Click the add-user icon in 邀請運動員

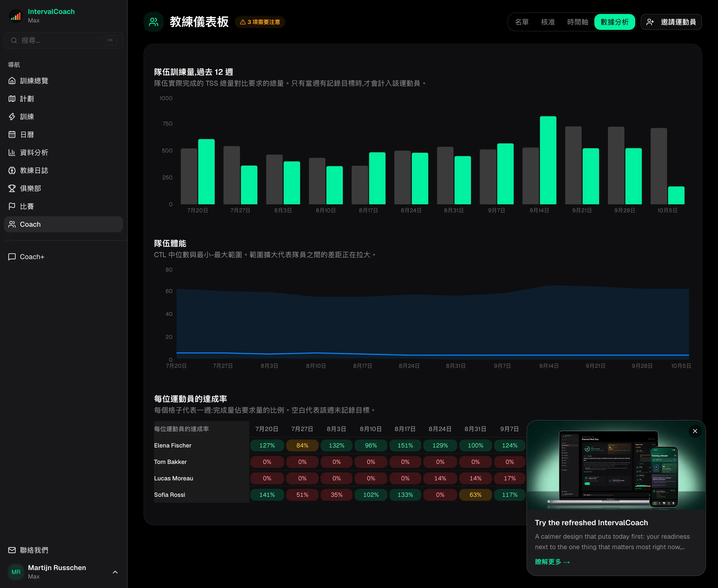pos(650,22)
